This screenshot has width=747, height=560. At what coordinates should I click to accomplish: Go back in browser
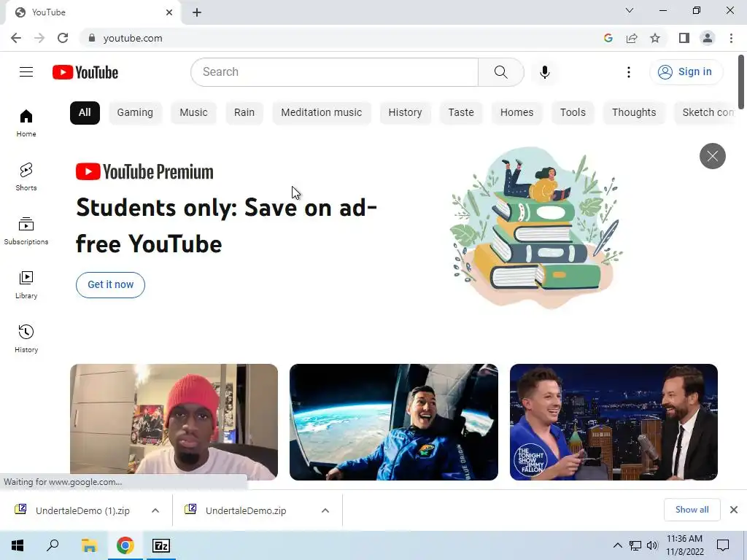point(16,38)
